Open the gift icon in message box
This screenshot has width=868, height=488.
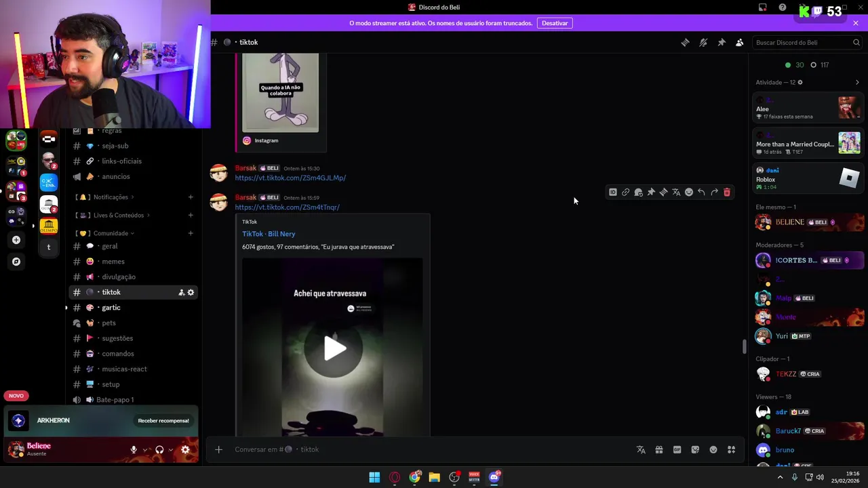coord(659,449)
